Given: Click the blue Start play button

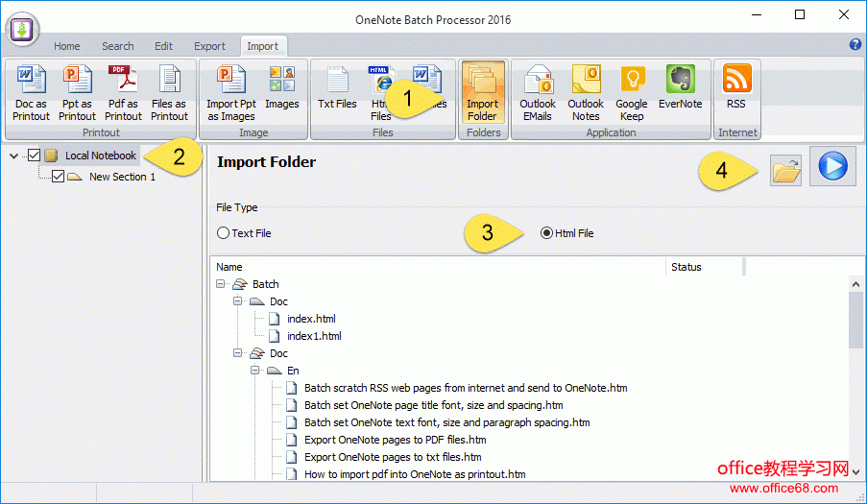Looking at the screenshot, I should coord(832,167).
